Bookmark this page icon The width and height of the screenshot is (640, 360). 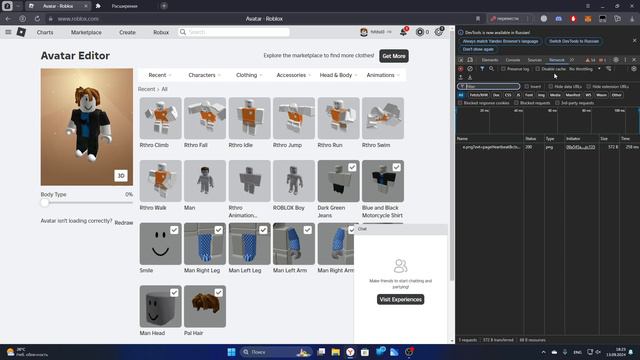(x=478, y=19)
